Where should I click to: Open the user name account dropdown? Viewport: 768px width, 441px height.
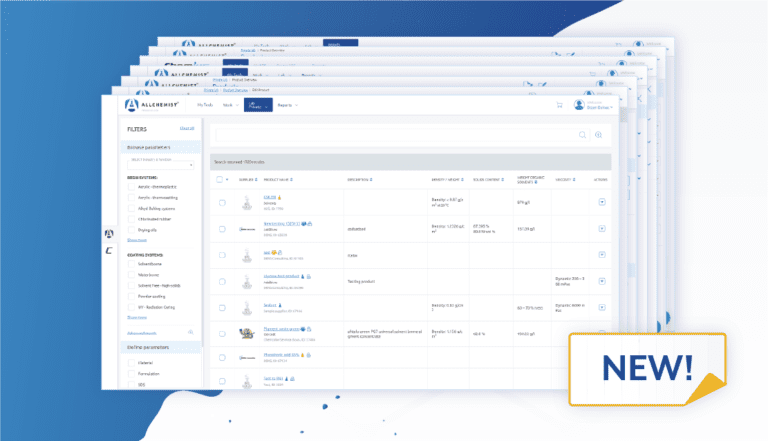tap(600, 107)
